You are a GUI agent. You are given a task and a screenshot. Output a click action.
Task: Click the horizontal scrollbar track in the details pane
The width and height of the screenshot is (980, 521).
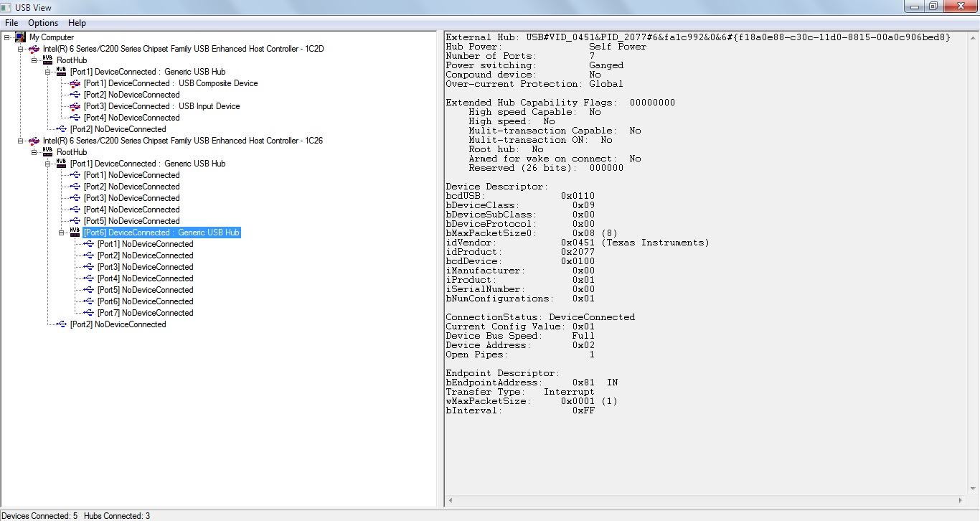706,501
